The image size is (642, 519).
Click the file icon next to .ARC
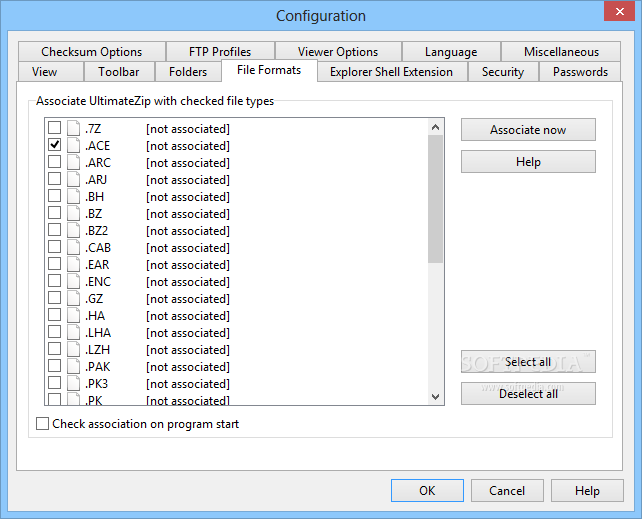tap(73, 162)
